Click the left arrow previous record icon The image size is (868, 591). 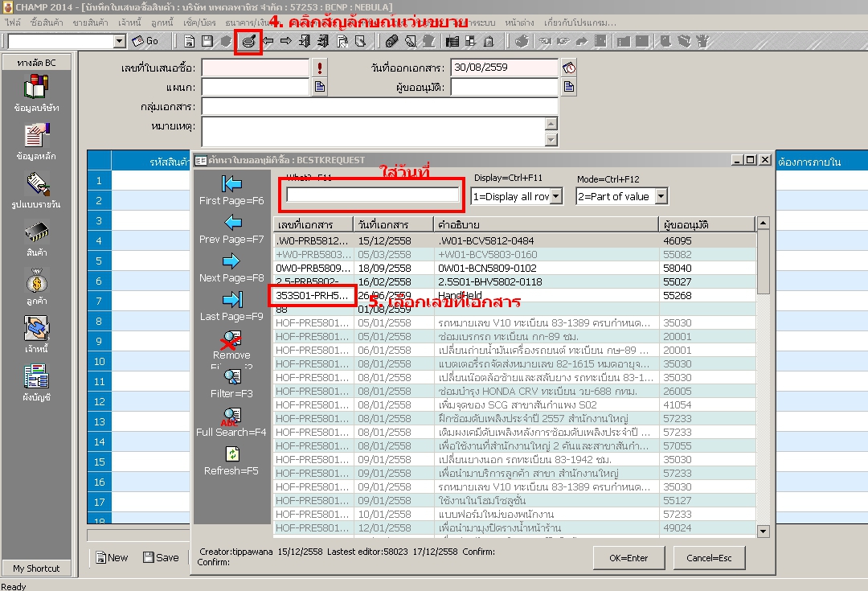pos(268,41)
